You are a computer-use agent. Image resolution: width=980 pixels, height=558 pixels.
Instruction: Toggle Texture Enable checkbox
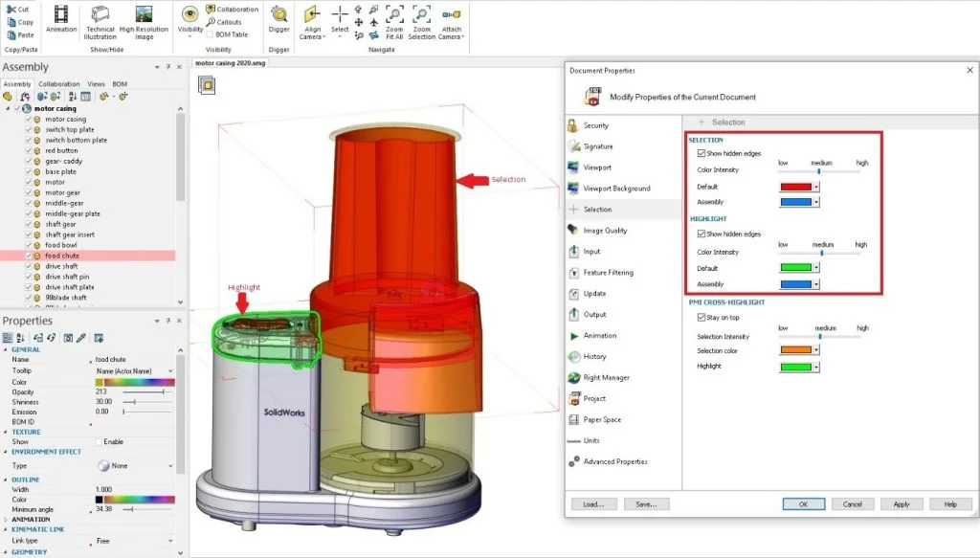pos(99,442)
